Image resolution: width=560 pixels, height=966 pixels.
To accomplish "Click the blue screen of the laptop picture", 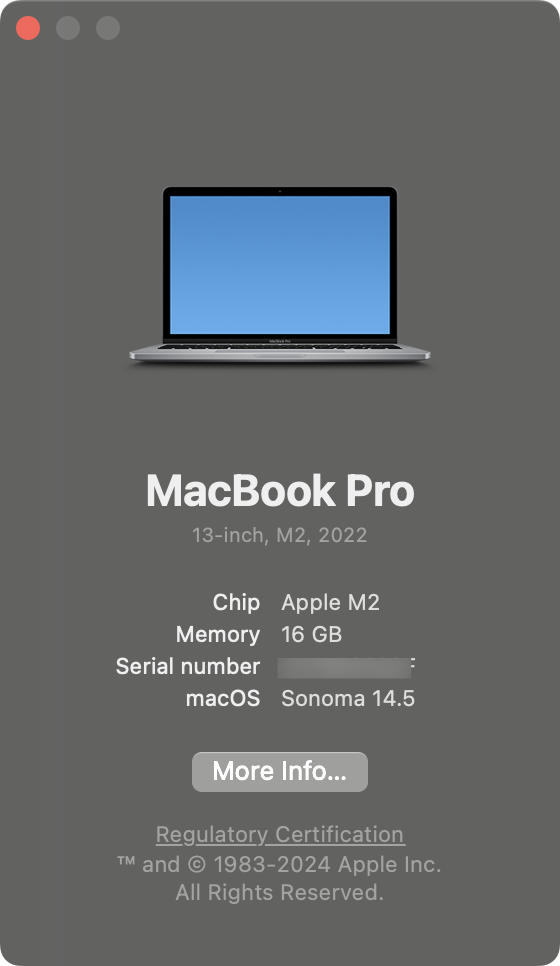I will coord(280,265).
